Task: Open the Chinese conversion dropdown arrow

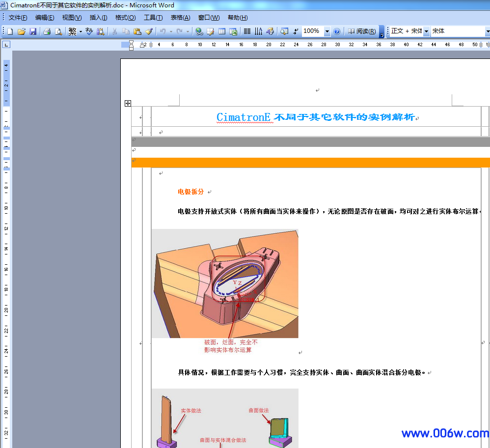Action: (x=81, y=31)
